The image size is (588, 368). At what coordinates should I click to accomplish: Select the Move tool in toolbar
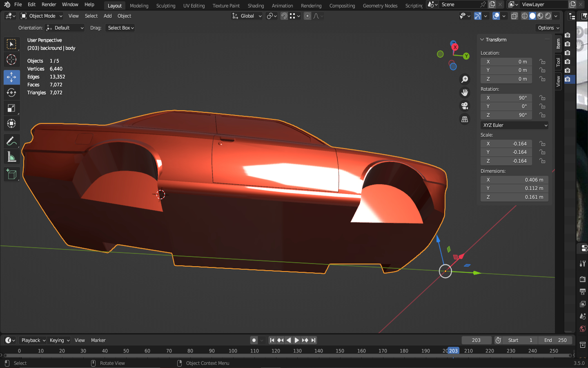coord(11,77)
